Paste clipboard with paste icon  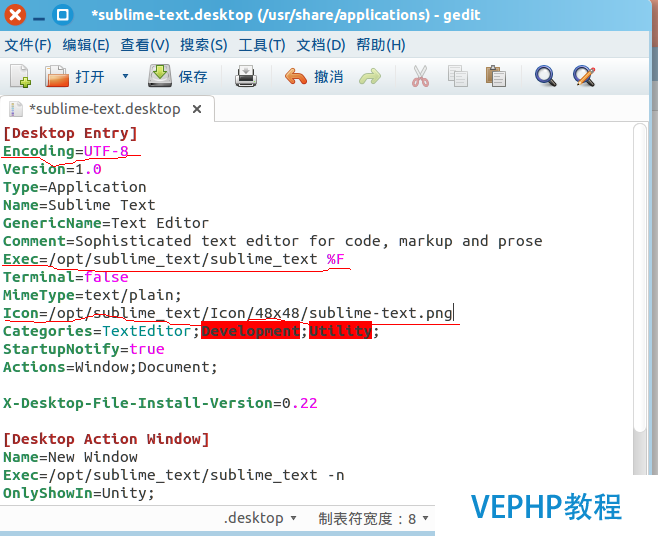(x=496, y=76)
